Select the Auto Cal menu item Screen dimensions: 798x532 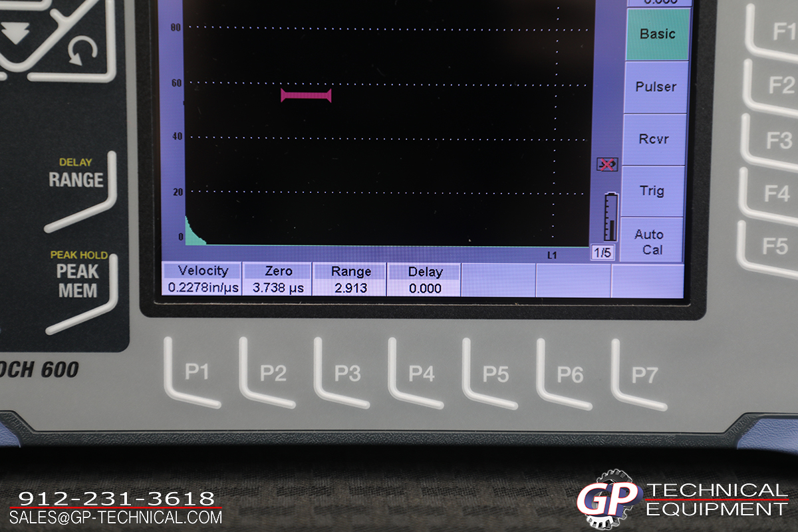coord(649,241)
